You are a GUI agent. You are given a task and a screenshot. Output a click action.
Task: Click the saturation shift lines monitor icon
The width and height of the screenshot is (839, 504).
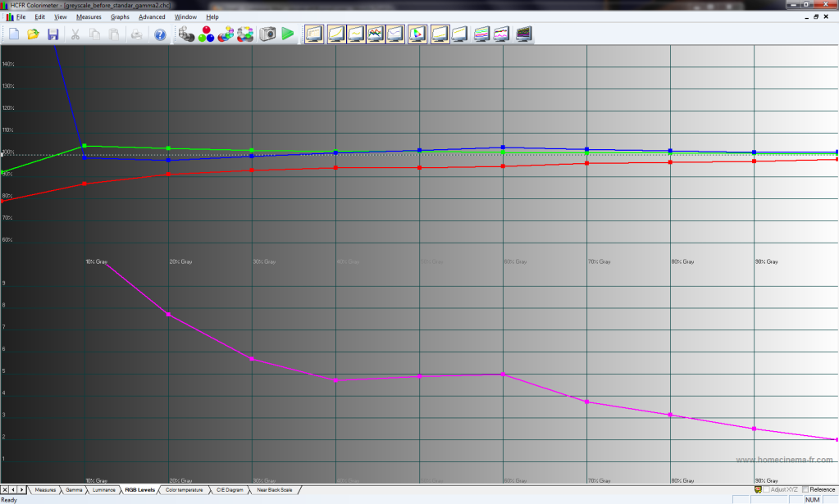click(x=501, y=34)
